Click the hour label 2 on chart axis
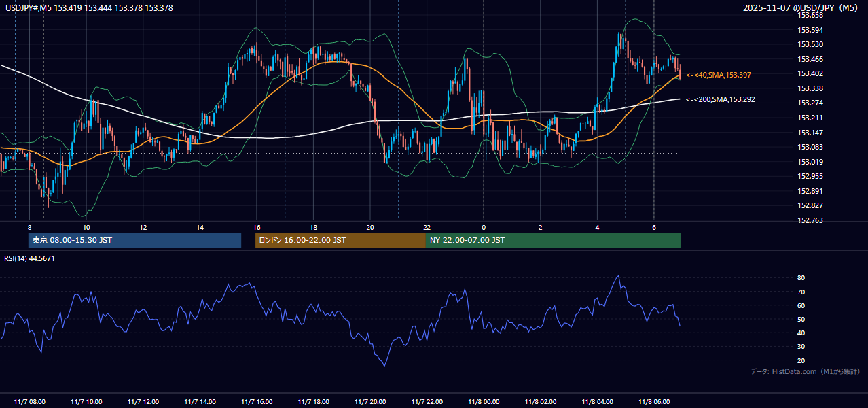This screenshot has height=408, width=868. [541, 227]
